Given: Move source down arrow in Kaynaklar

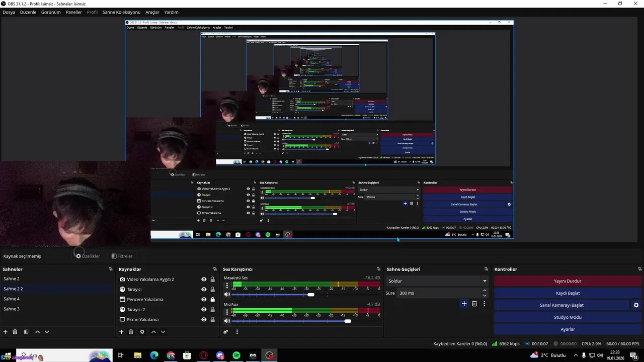Looking at the screenshot, I should coord(163,332).
